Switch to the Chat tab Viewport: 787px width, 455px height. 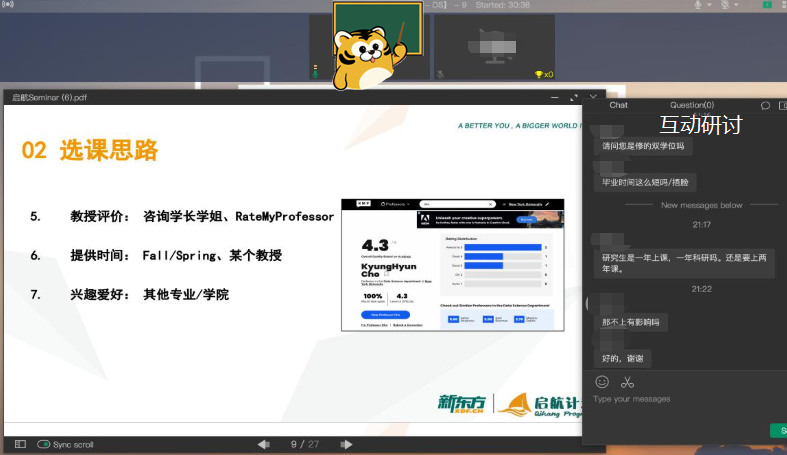pyautogui.click(x=618, y=105)
